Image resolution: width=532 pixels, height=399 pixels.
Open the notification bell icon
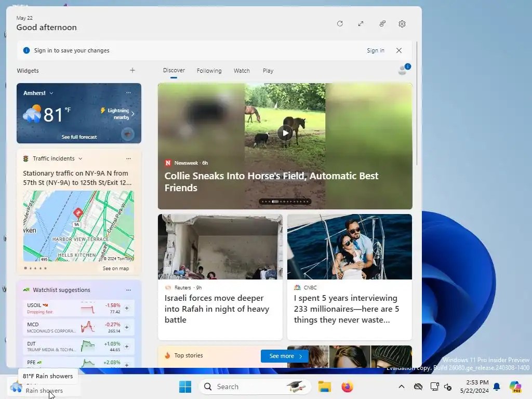(x=497, y=387)
